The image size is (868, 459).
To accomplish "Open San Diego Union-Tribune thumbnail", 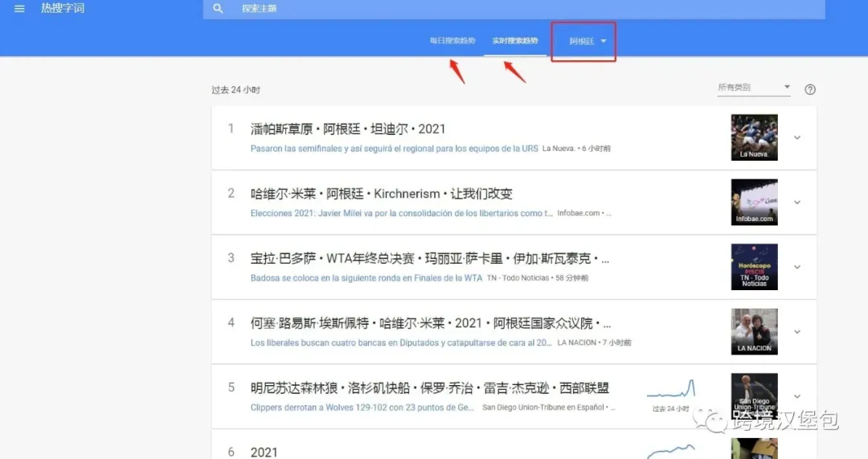I will click(754, 396).
